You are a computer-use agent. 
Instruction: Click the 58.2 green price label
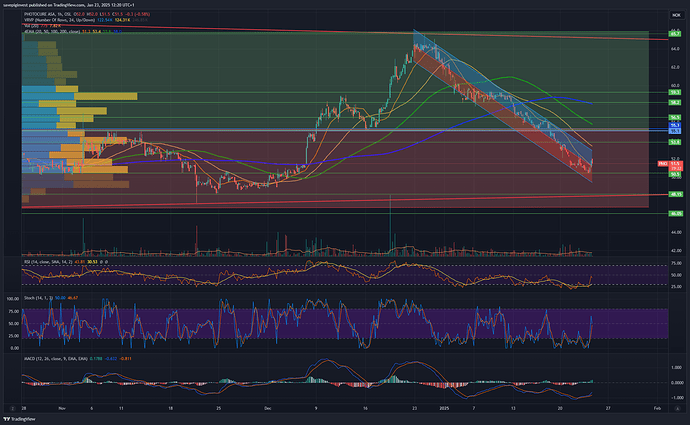tap(675, 103)
